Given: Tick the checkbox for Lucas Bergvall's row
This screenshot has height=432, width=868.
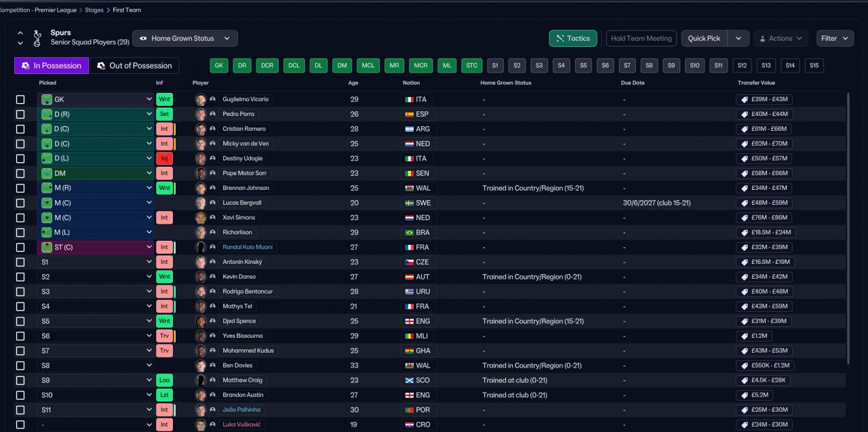Looking at the screenshot, I should click(20, 203).
